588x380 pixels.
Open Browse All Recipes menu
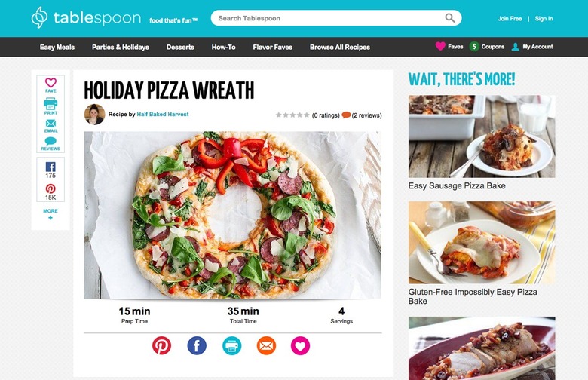[340, 47]
